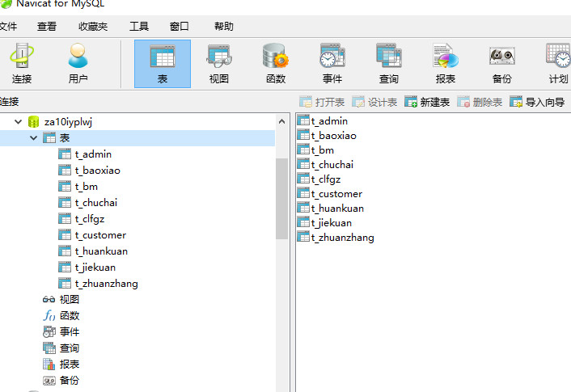The height and width of the screenshot is (392, 571).
Task: Click the za10iyplwj database name
Action: pyautogui.click(x=68, y=122)
